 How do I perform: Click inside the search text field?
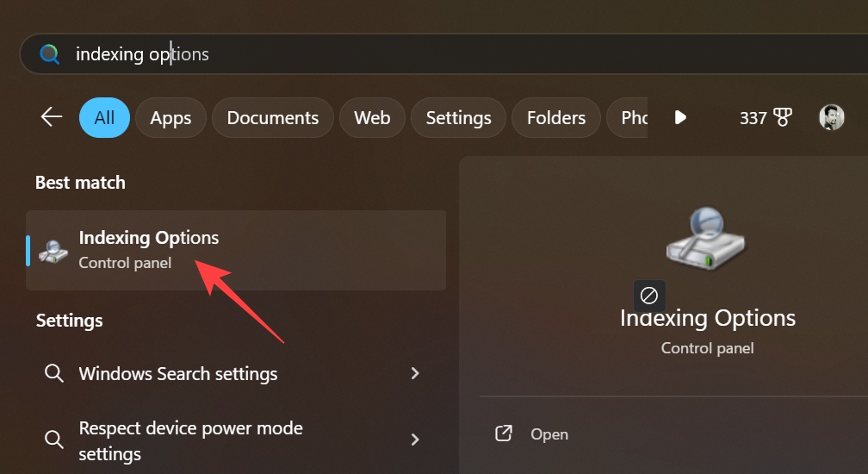431,54
